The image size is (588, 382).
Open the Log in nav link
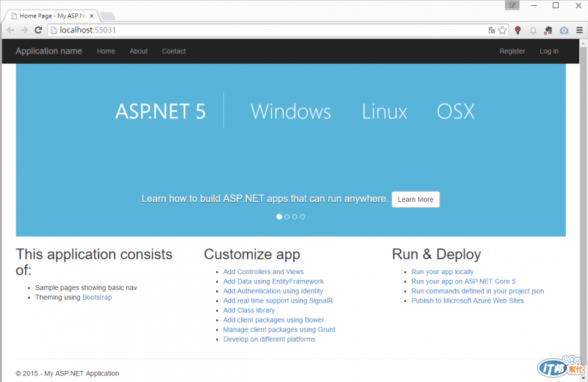point(549,51)
